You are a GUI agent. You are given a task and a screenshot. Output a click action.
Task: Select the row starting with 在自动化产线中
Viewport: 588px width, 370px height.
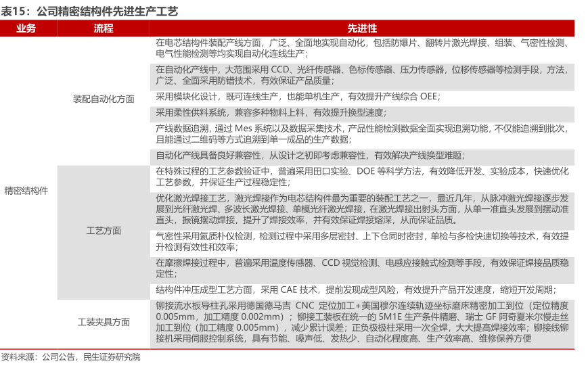[362, 74]
